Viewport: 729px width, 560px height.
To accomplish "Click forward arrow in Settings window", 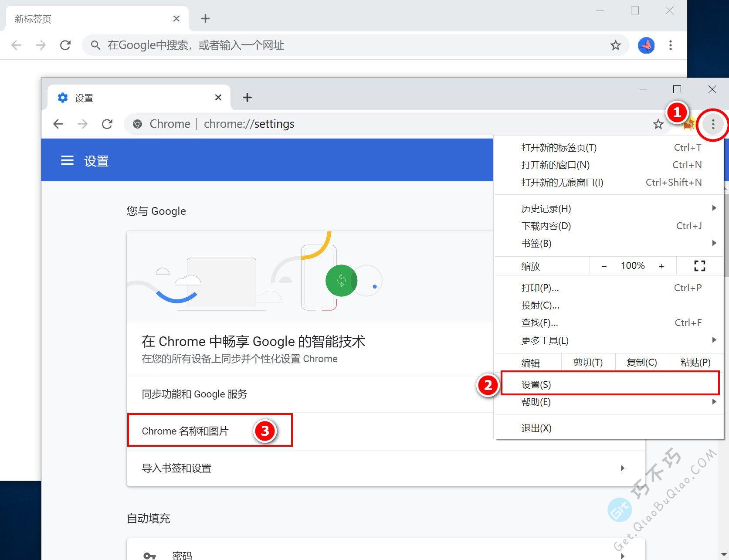I will [82, 124].
